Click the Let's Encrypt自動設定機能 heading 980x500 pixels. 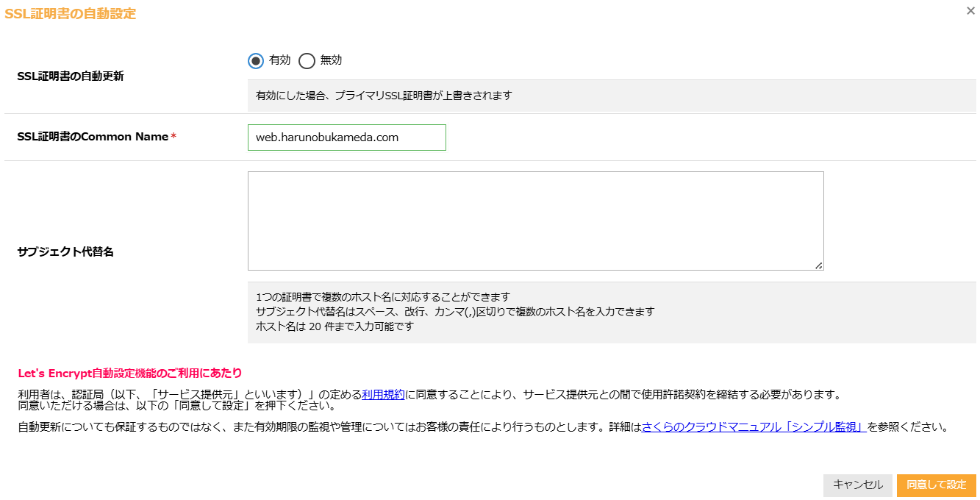point(130,373)
